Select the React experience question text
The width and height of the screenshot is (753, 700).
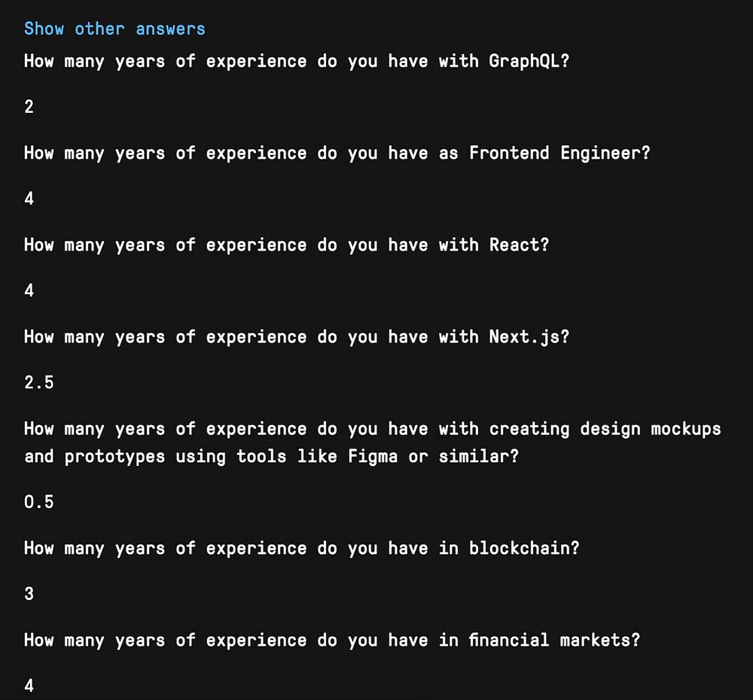(x=287, y=245)
